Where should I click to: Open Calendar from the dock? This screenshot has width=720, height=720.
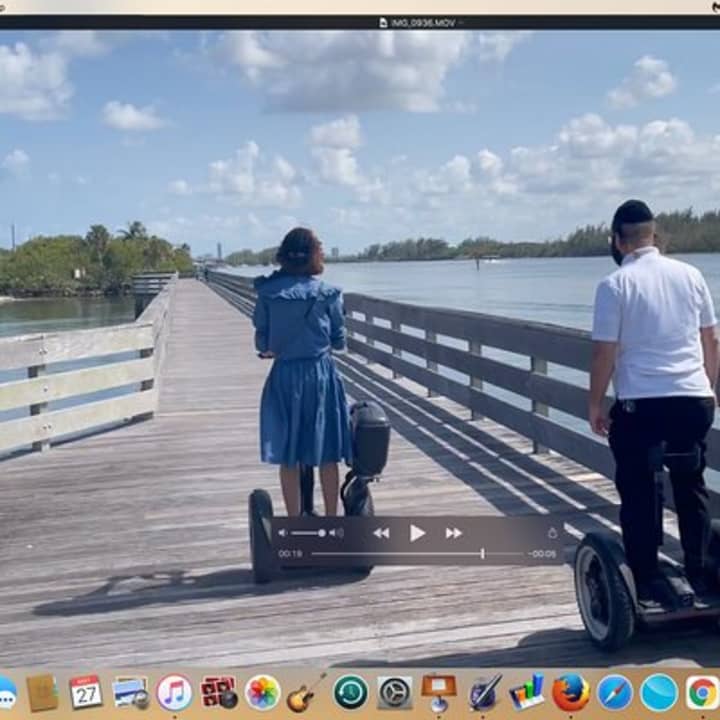pos(86,692)
